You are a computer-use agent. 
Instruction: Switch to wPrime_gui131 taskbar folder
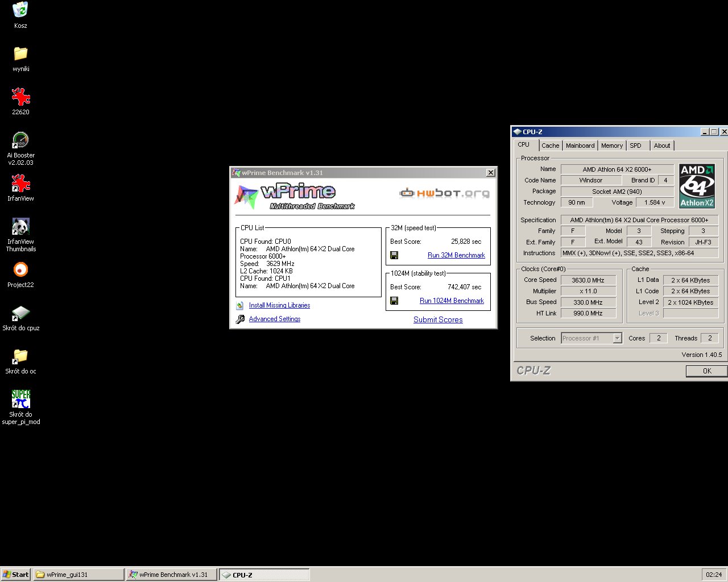coord(78,574)
